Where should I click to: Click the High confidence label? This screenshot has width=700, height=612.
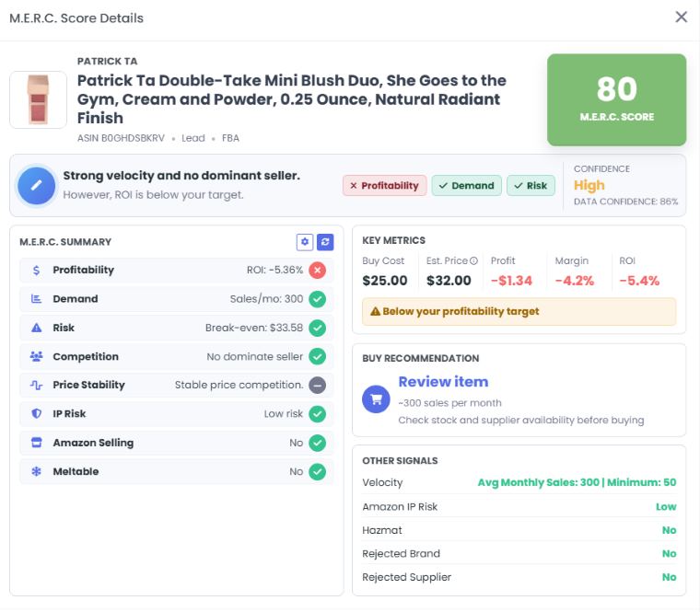(589, 185)
